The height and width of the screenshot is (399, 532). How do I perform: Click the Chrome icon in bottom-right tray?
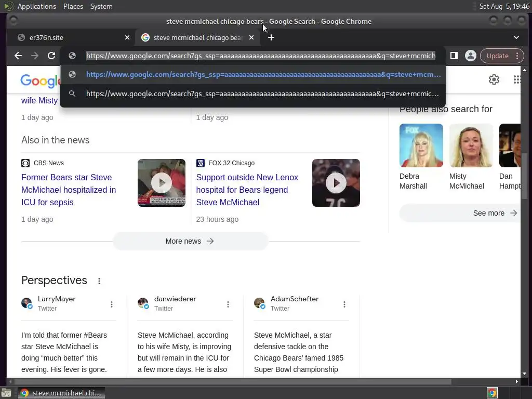pos(492,393)
